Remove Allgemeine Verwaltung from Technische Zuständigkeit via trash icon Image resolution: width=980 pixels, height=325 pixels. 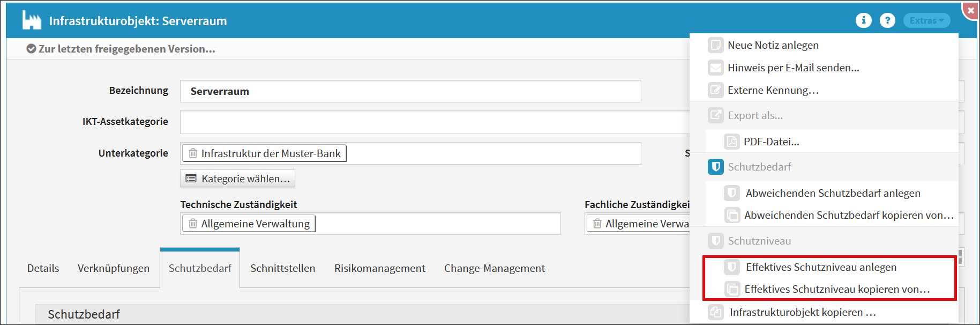point(193,224)
